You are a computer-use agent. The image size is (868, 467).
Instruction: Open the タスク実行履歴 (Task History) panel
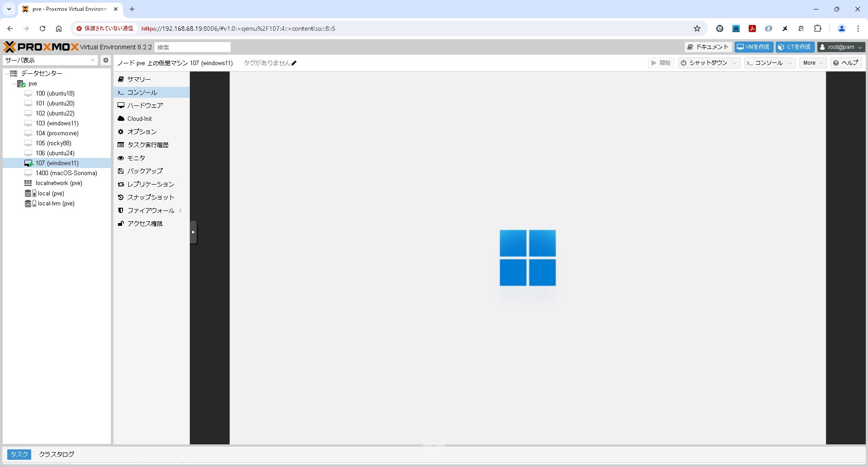click(148, 144)
